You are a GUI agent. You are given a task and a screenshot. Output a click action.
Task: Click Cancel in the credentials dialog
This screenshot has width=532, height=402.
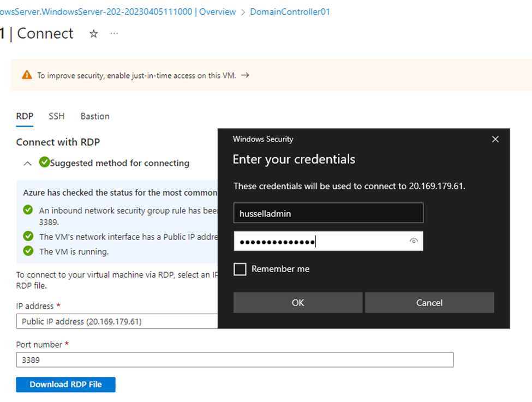click(x=429, y=303)
